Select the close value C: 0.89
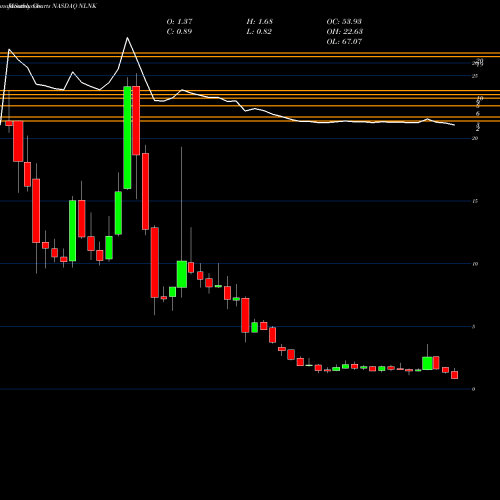 [x=179, y=31]
